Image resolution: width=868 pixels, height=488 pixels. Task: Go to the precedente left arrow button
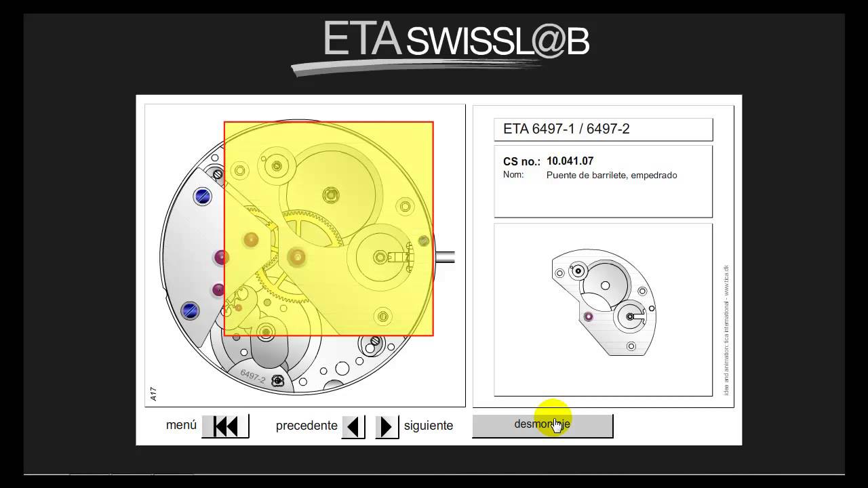click(x=353, y=426)
